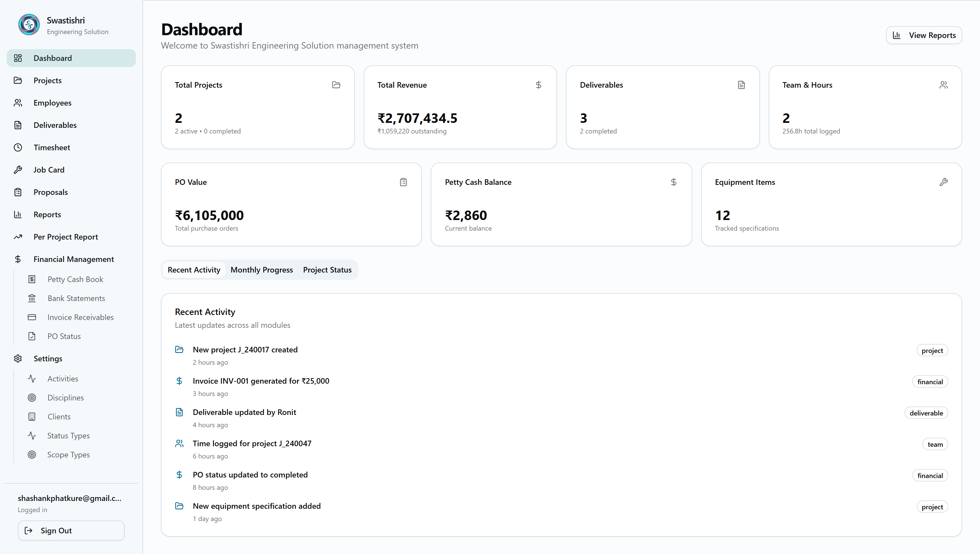Click the wrench icon on Equipment Items card
This screenshot has height=554, width=980.
[943, 182]
